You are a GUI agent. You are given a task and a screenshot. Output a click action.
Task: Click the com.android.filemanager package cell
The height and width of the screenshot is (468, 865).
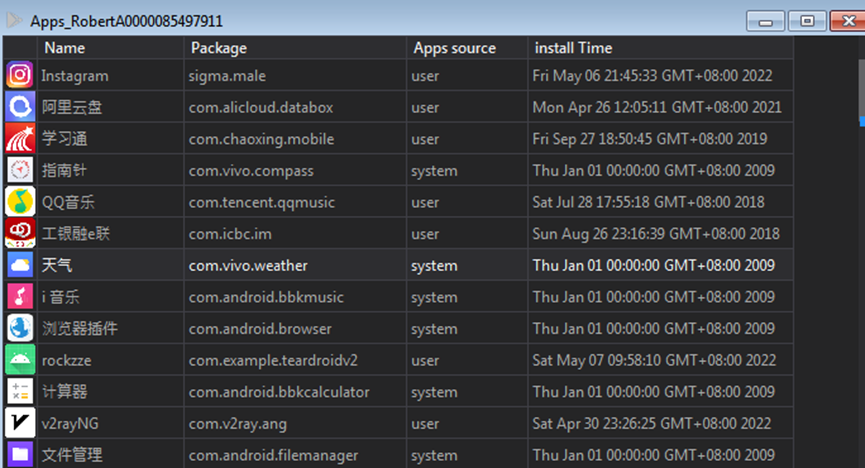pos(295,455)
